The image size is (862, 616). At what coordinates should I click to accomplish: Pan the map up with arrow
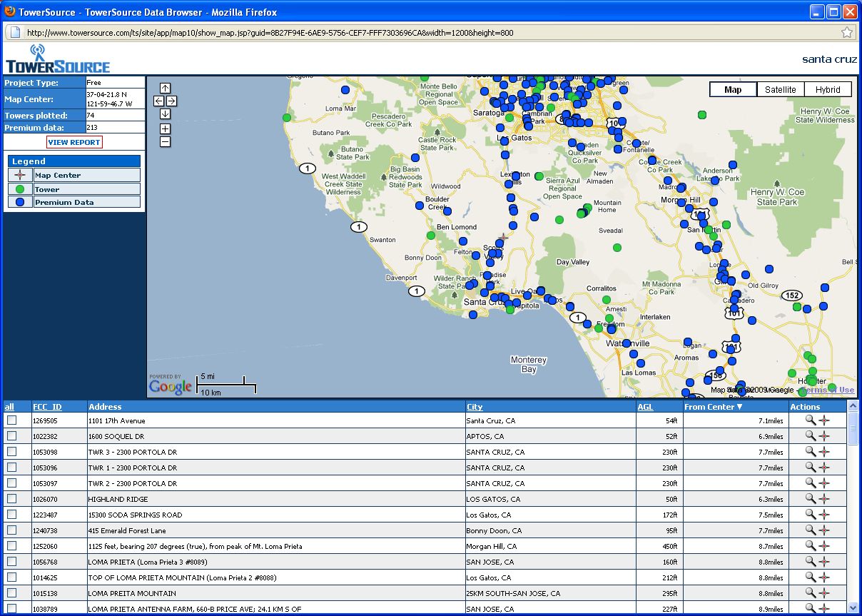tap(165, 88)
